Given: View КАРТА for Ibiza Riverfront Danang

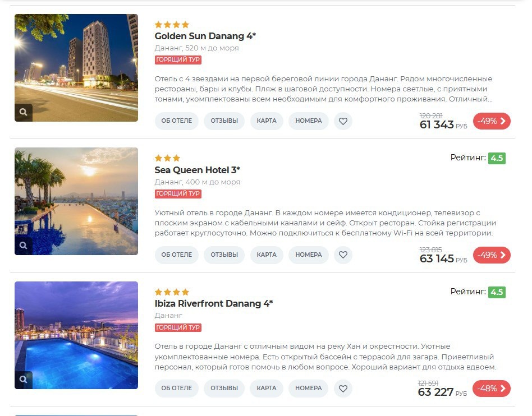Looking at the screenshot, I should 267,389.
